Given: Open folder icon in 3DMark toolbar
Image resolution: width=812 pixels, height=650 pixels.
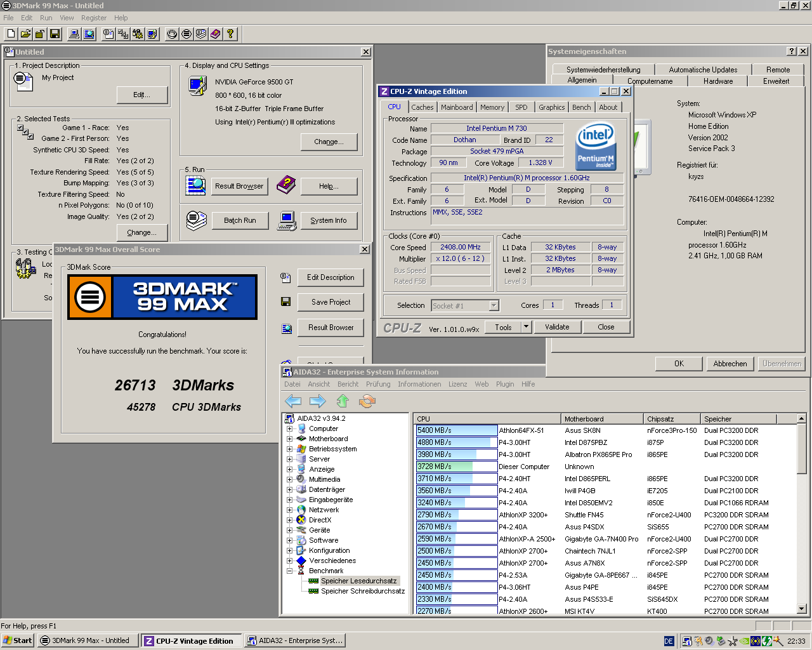Looking at the screenshot, I should (x=25, y=34).
